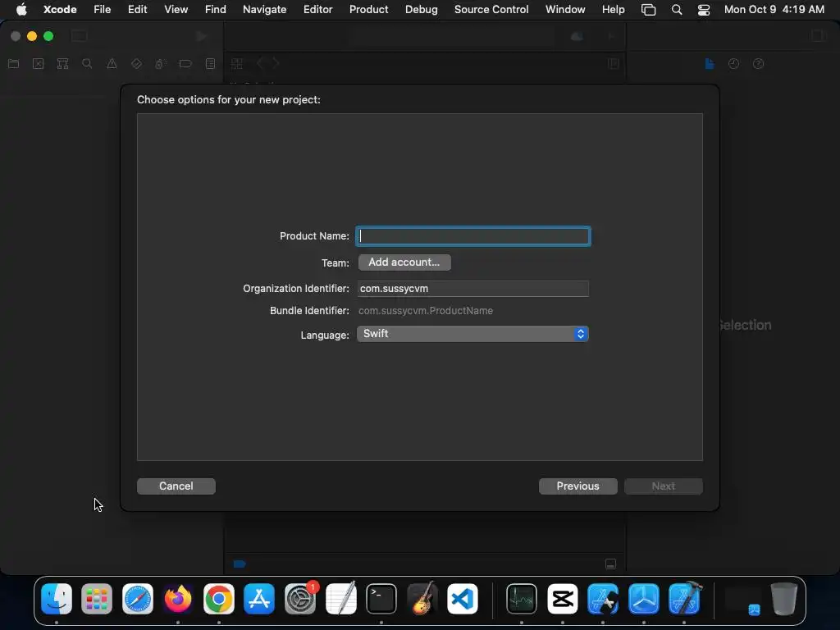Click the com.sussycvm.ProductName bundle identifier text
This screenshot has width=840, height=630.
426,311
